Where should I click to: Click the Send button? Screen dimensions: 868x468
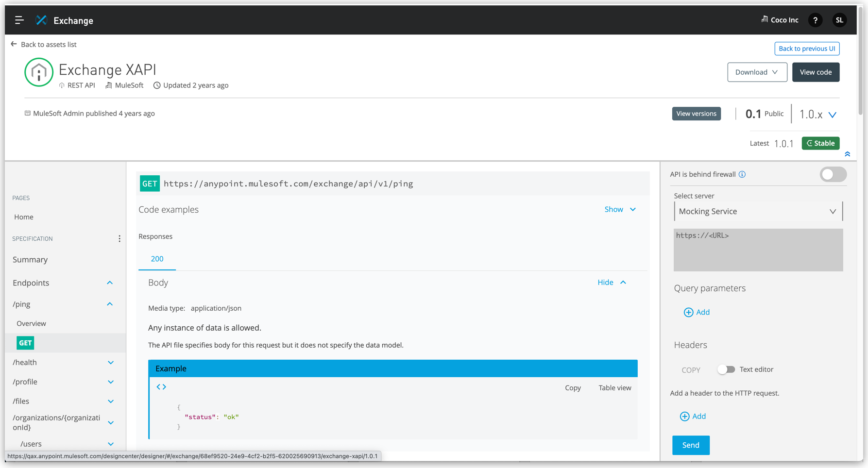[x=691, y=445]
